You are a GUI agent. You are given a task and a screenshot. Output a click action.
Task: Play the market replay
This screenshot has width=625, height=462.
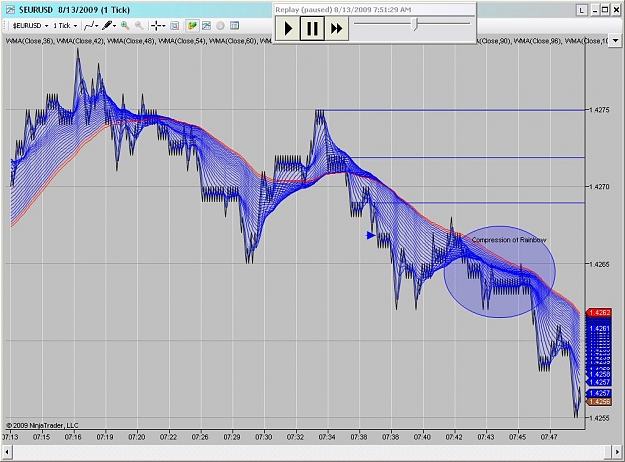point(288,28)
